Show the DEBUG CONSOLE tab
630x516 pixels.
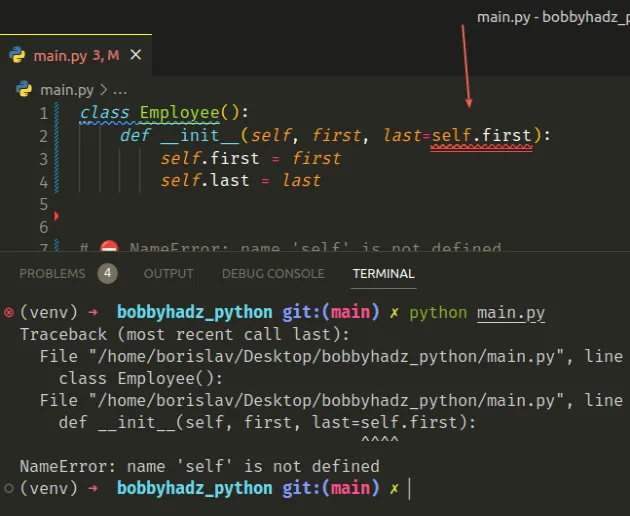[273, 273]
